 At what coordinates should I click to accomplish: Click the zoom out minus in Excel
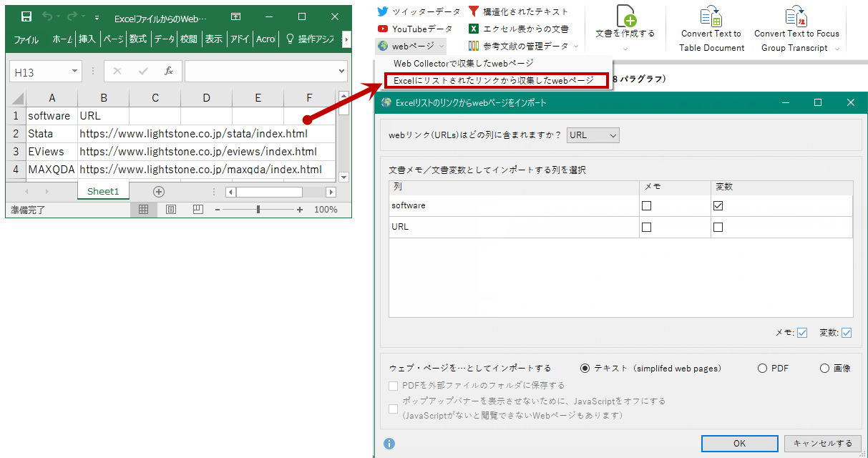pos(216,210)
